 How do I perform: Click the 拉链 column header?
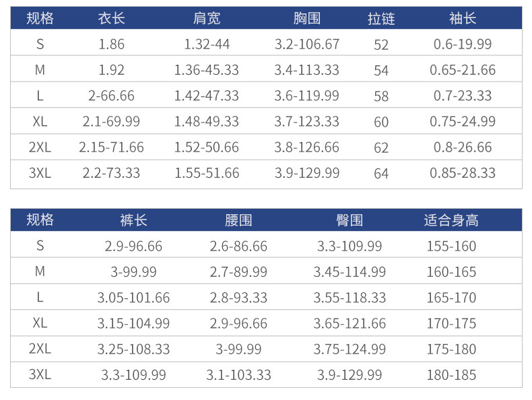pyautogui.click(x=381, y=19)
